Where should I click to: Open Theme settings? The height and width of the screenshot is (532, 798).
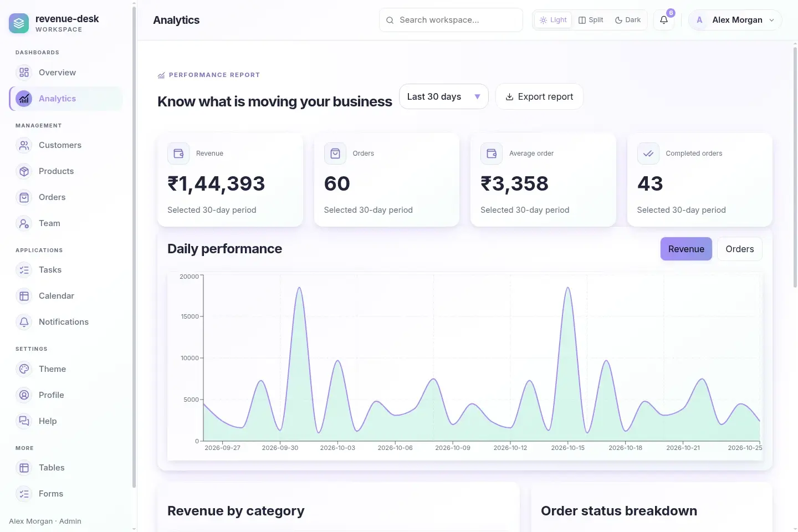(66, 369)
